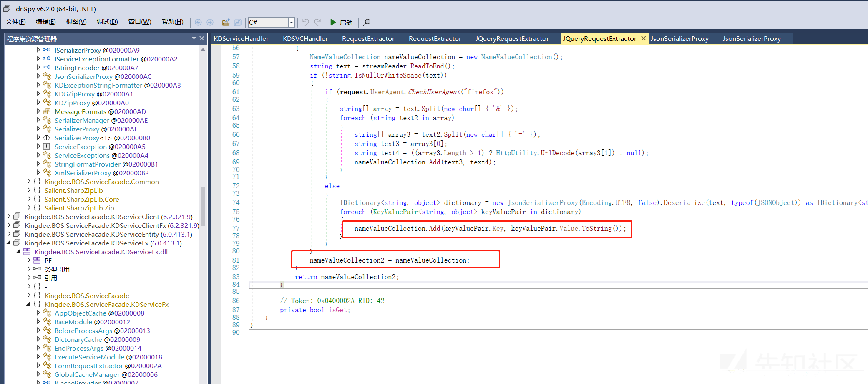The height and width of the screenshot is (384, 868).
Task: Open the C# language dropdown
Action: click(292, 22)
